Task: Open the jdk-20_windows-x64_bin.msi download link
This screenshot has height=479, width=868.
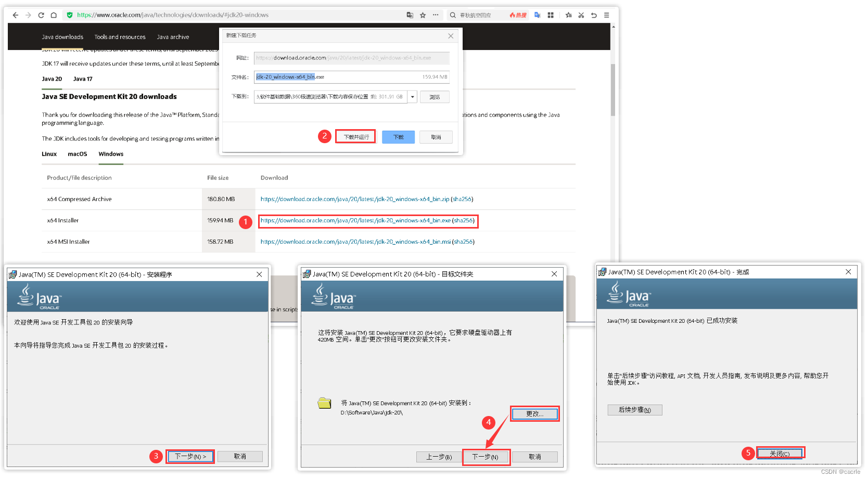Action: coord(355,242)
